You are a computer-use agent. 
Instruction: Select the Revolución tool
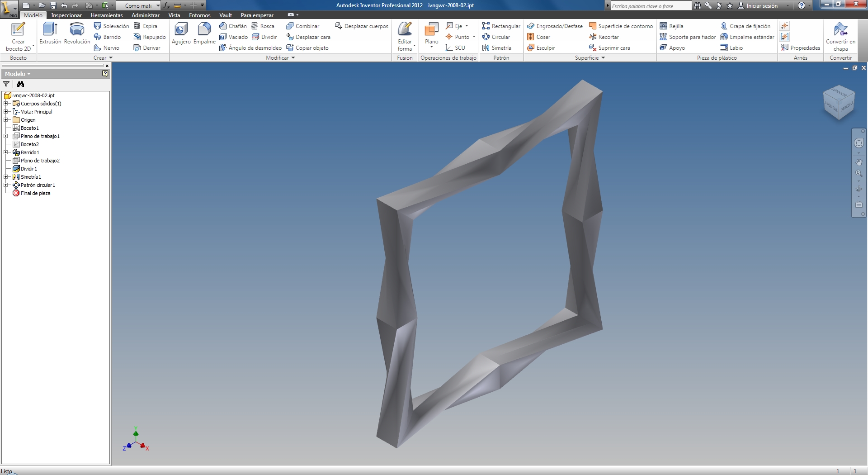tap(77, 33)
